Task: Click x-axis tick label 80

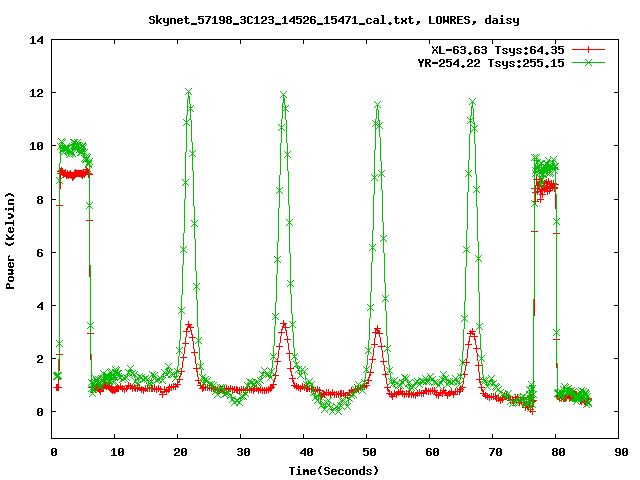Action: click(558, 452)
